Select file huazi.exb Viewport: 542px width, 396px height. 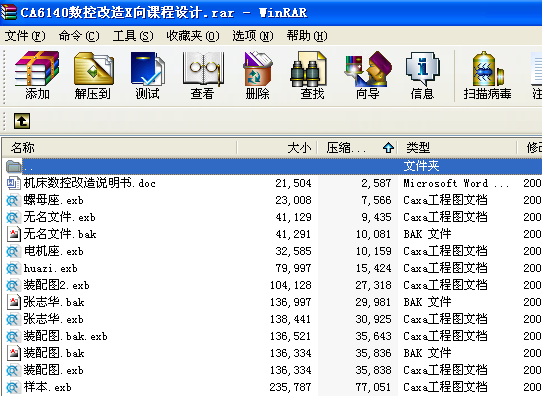point(50,268)
